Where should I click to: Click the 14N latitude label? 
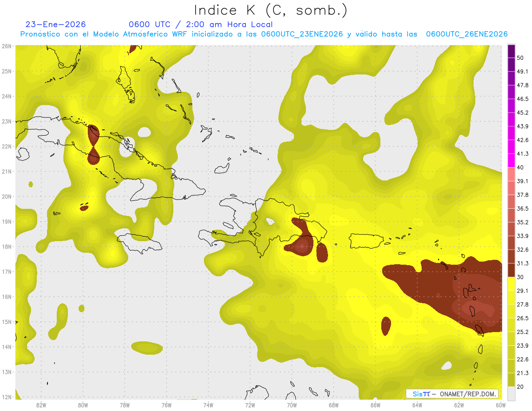pyautogui.click(x=7, y=347)
